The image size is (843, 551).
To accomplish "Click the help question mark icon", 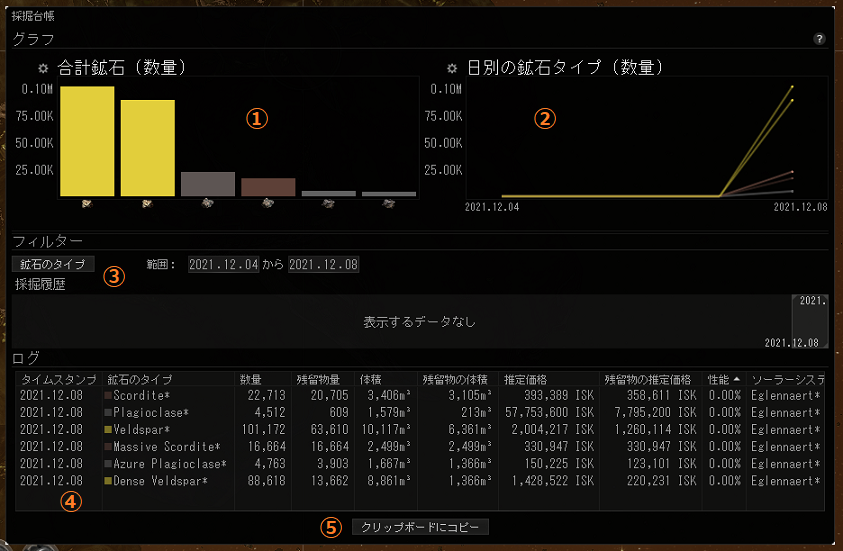I will [x=819, y=39].
